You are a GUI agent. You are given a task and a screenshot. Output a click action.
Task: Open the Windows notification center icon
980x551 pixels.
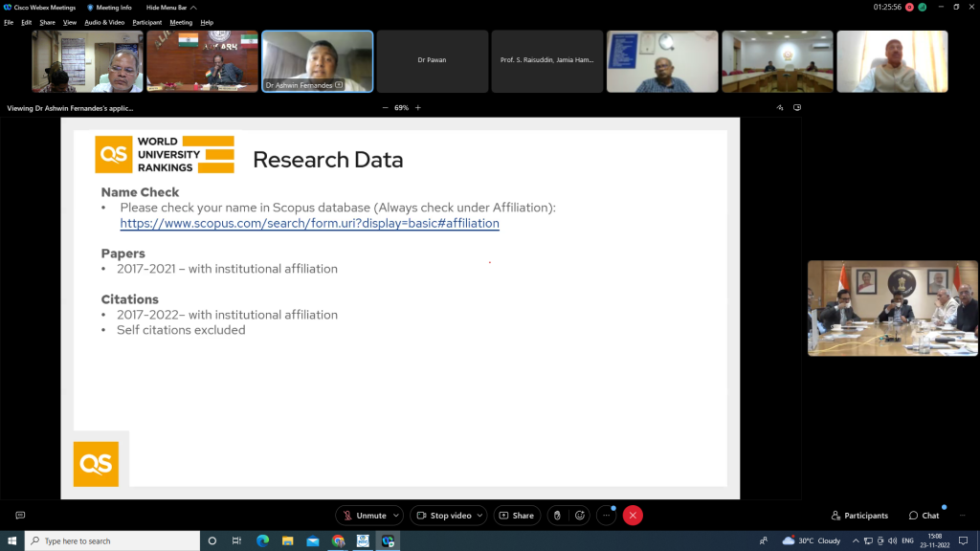tap(963, 541)
